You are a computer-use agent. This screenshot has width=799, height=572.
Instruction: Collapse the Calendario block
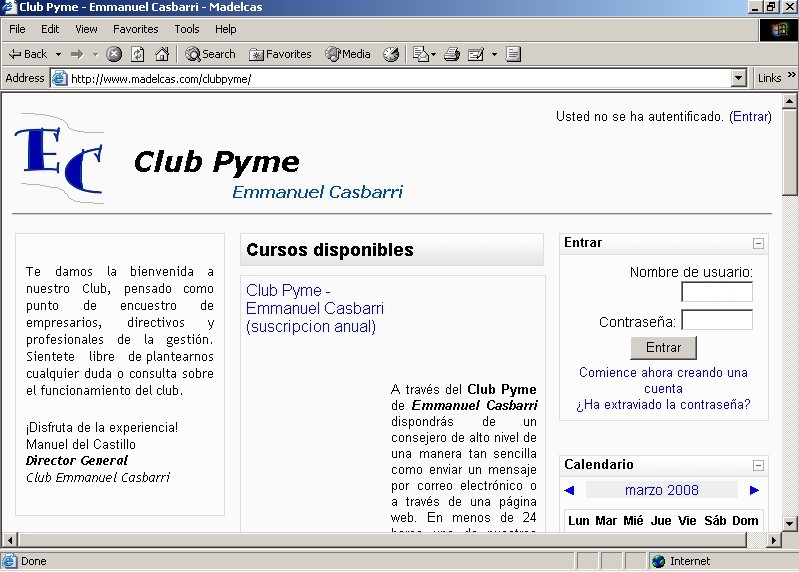pyautogui.click(x=758, y=465)
